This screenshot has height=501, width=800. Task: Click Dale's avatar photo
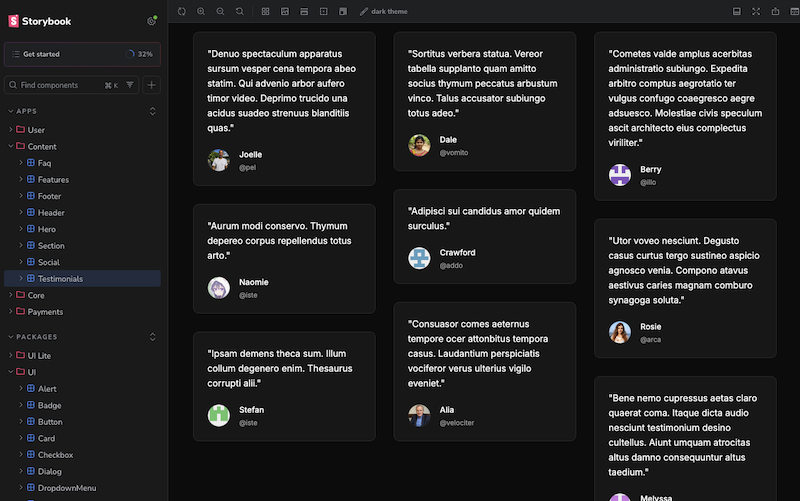(419, 145)
